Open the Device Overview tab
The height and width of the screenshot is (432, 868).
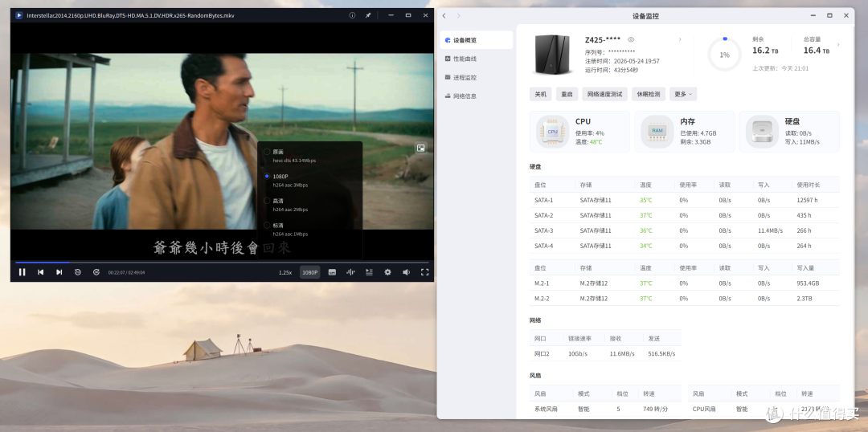tap(477, 40)
